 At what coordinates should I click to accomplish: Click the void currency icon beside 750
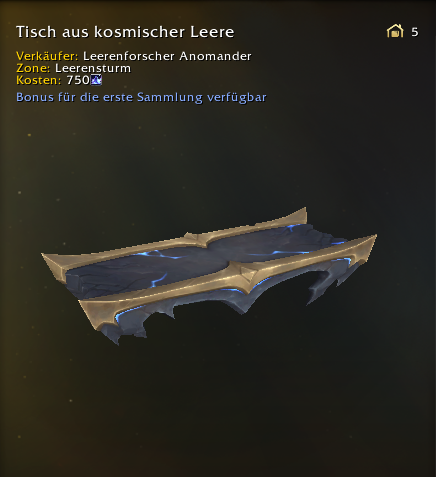pos(96,80)
